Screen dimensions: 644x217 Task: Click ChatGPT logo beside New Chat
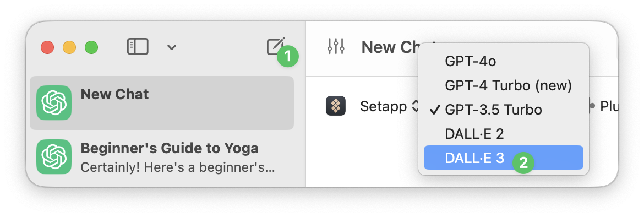[54, 103]
